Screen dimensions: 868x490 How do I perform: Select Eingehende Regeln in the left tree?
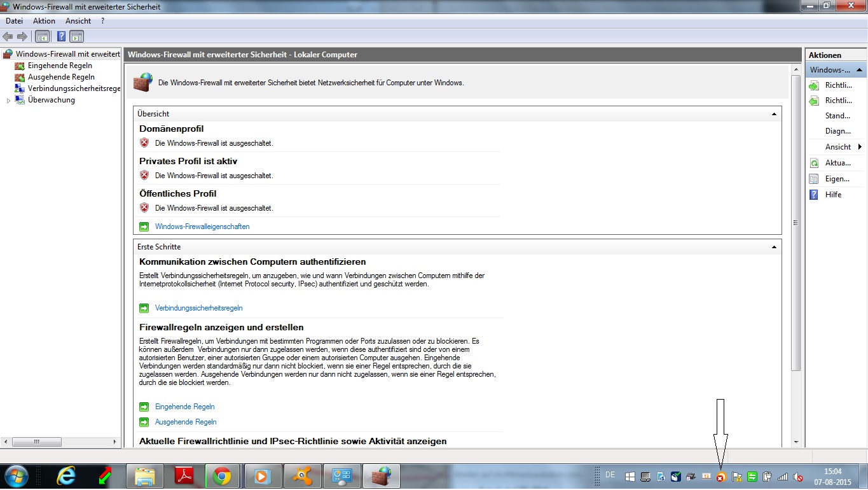[x=60, y=66]
